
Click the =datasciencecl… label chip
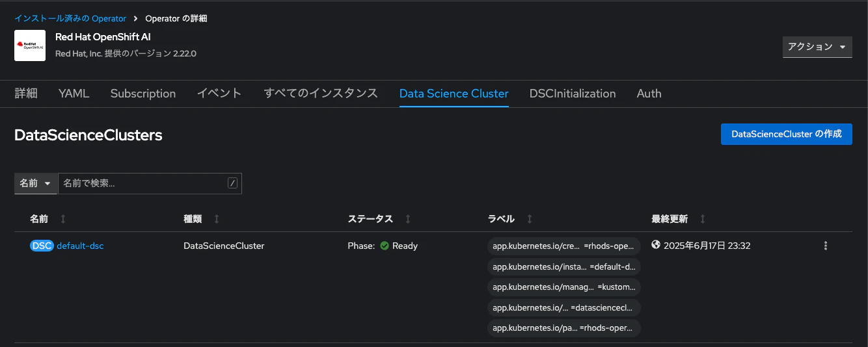pos(563,307)
